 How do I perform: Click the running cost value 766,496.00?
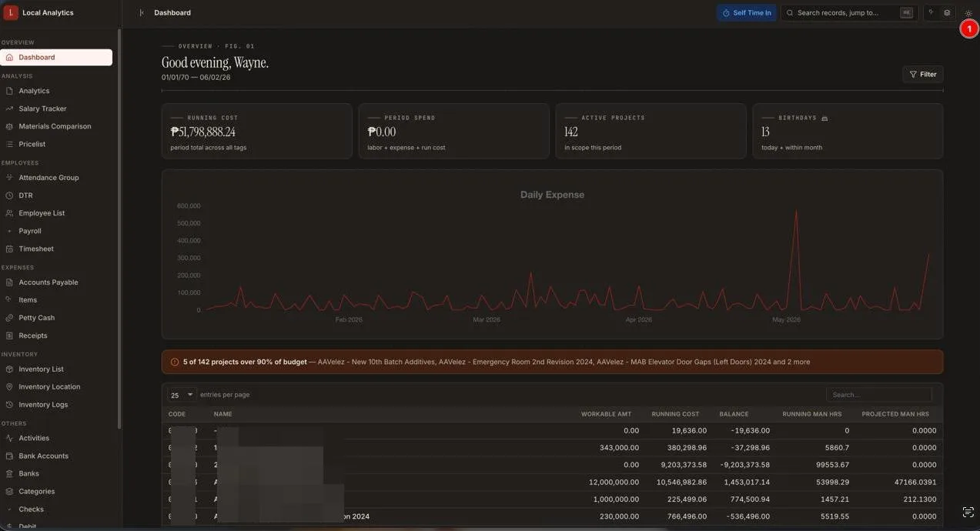pyautogui.click(x=683, y=516)
